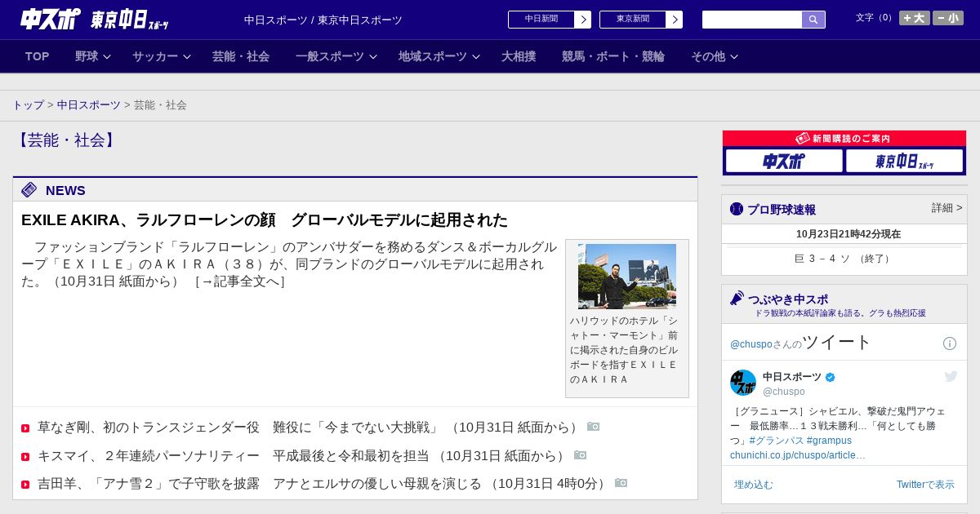Open the 詳細 > link for baseball scores
The height and width of the screenshot is (514, 980).
[x=947, y=208]
